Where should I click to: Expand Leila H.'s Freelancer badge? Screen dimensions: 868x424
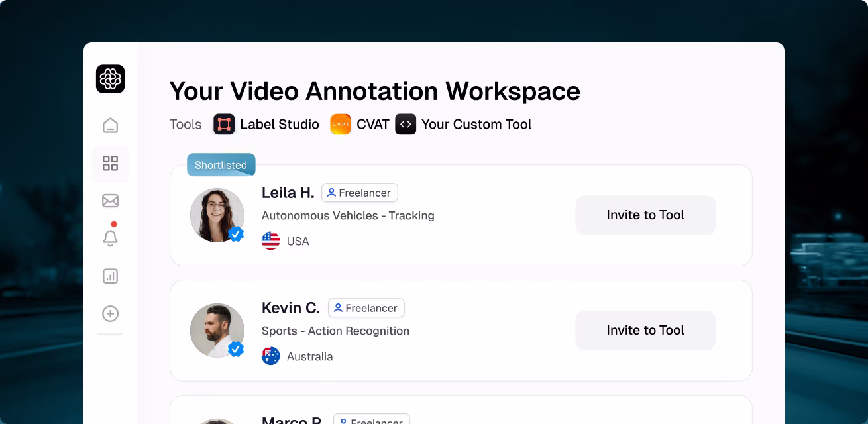click(360, 193)
